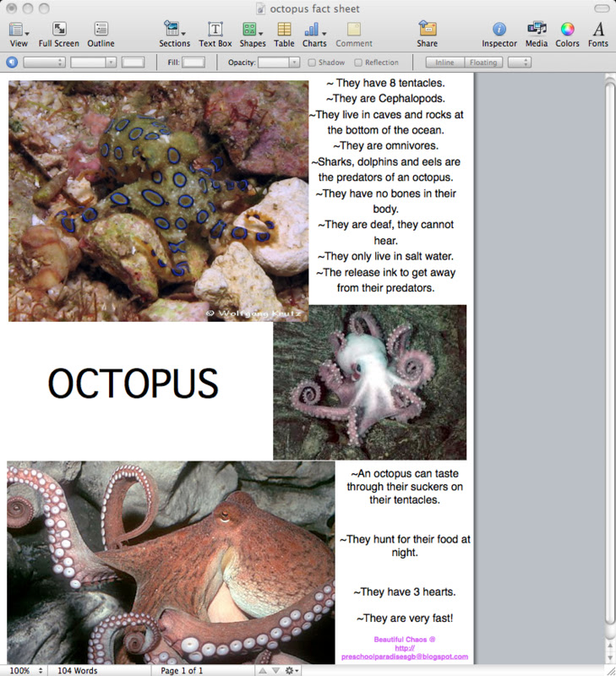Image resolution: width=616 pixels, height=676 pixels.
Task: Open the Media browser
Action: pos(537,35)
